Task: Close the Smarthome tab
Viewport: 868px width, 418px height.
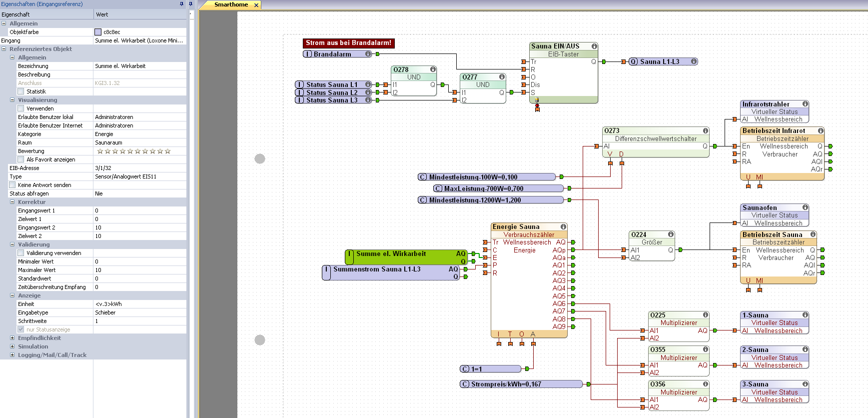Action: [x=256, y=5]
